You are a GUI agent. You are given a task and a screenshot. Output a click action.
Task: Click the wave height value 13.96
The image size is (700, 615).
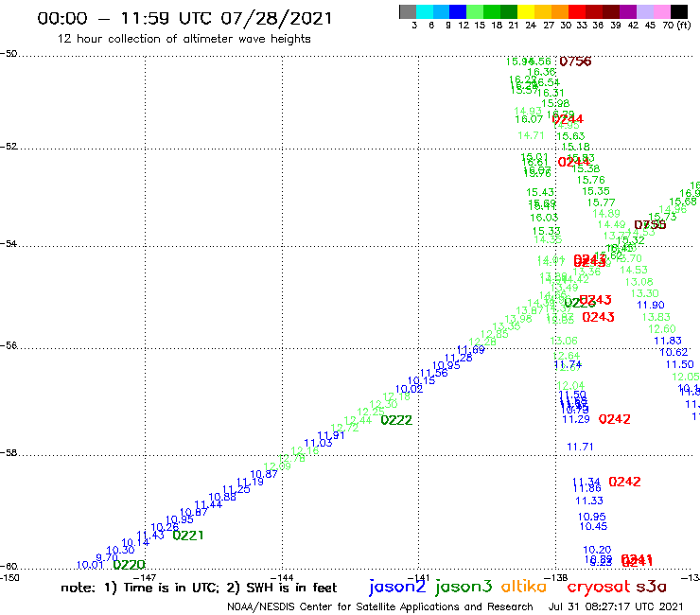click(x=517, y=319)
